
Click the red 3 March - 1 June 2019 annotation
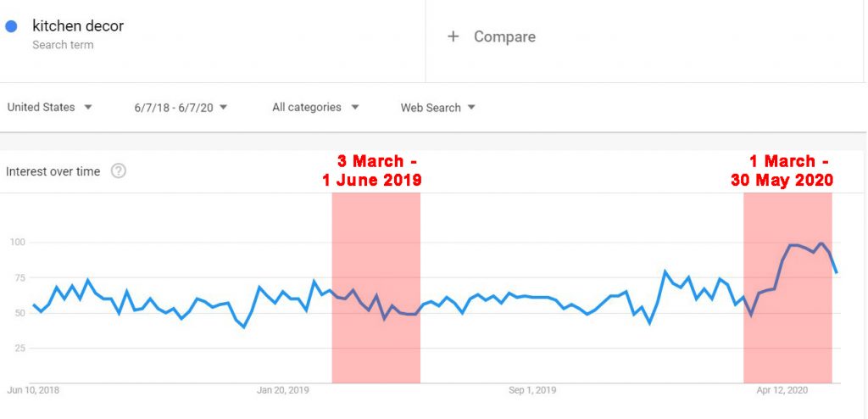point(372,170)
